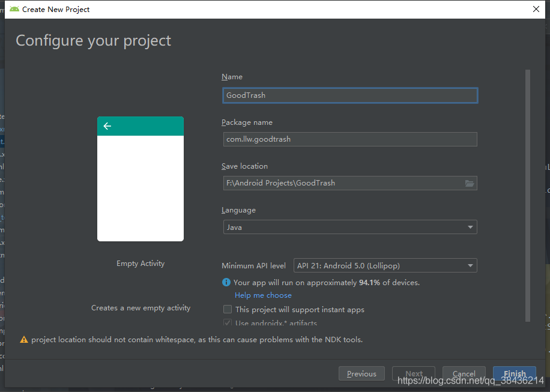The height and width of the screenshot is (392, 550).
Task: Cancel the new project dialog
Action: tap(464, 374)
